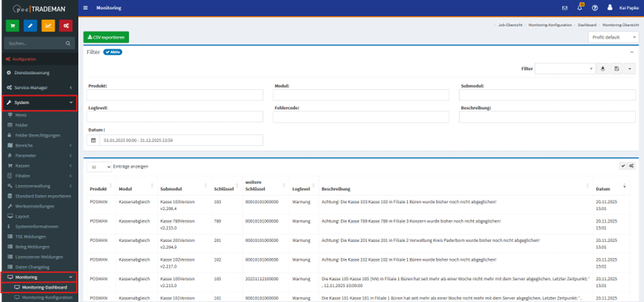Click the table settings gears icon
This screenshot has width=644, height=302.
632,166
